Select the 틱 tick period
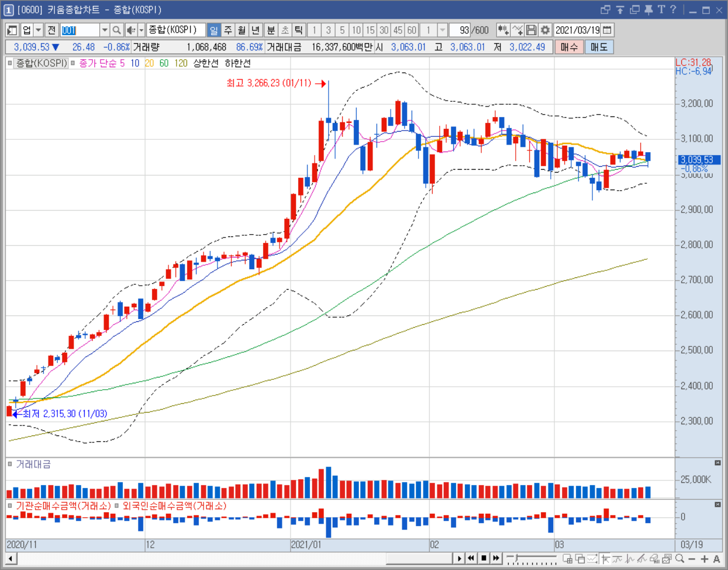The height and width of the screenshot is (570, 728). pyautogui.click(x=299, y=30)
